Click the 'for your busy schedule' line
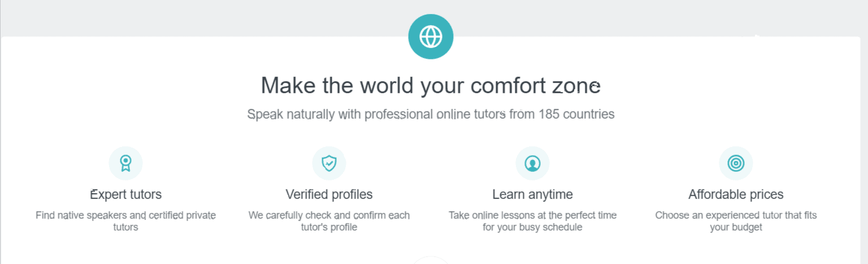 click(x=532, y=227)
